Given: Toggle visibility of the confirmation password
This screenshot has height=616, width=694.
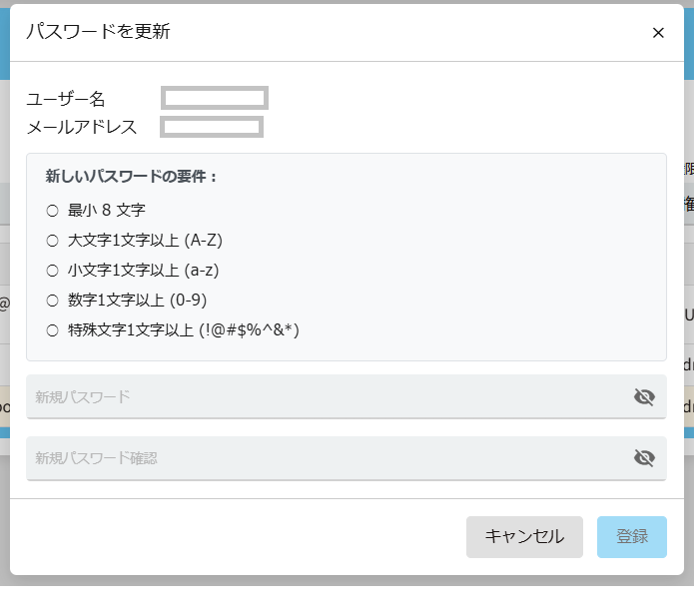Looking at the screenshot, I should (644, 458).
